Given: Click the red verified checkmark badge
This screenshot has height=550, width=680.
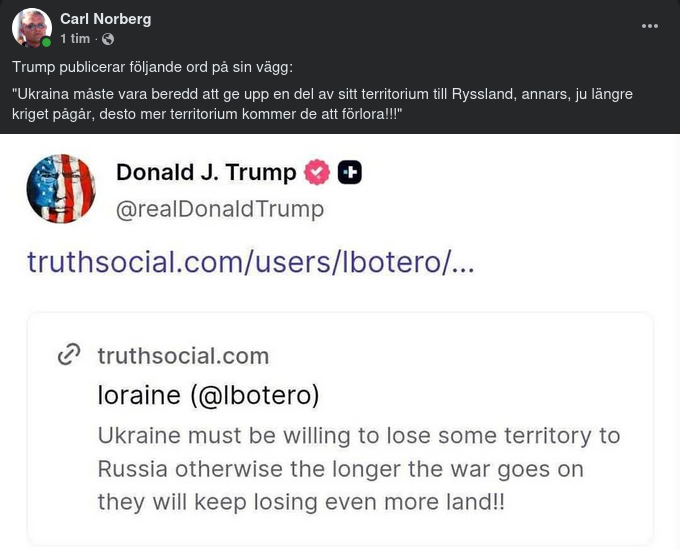Looking at the screenshot, I should [x=317, y=172].
